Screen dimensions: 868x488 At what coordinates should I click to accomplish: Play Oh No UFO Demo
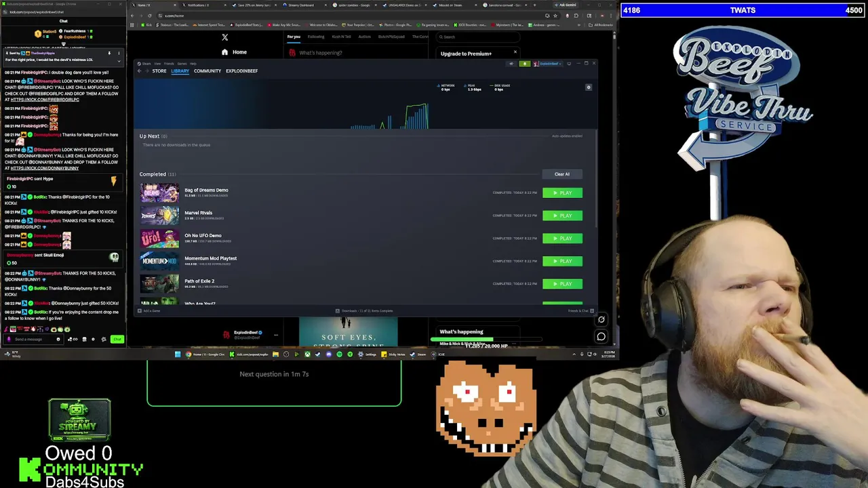[562, 239]
